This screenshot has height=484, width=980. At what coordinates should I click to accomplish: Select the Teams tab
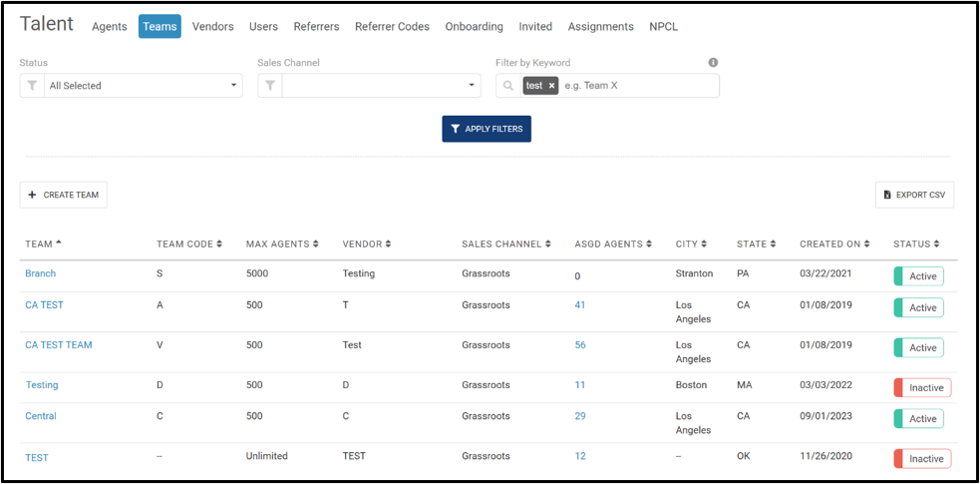160,26
